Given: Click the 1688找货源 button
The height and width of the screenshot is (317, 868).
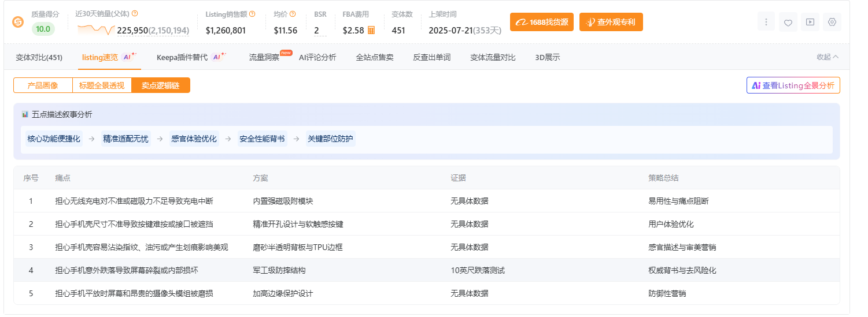Looking at the screenshot, I should (542, 22).
